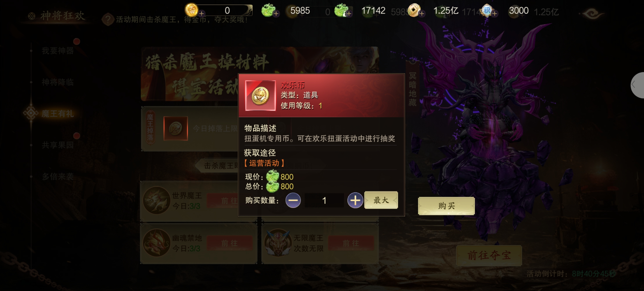
Task: Select the 神将降临 menu item
Action: click(58, 82)
